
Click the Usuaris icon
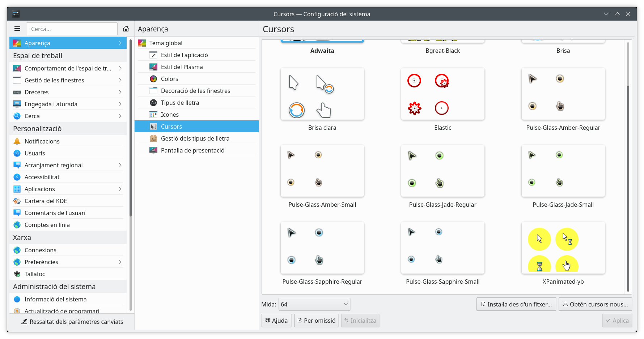pyautogui.click(x=17, y=153)
